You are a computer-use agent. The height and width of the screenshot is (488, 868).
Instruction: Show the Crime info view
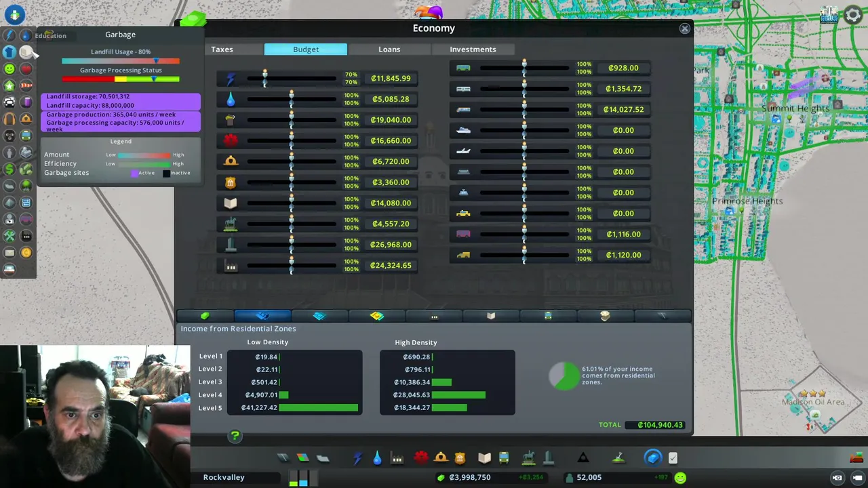tap(9, 136)
